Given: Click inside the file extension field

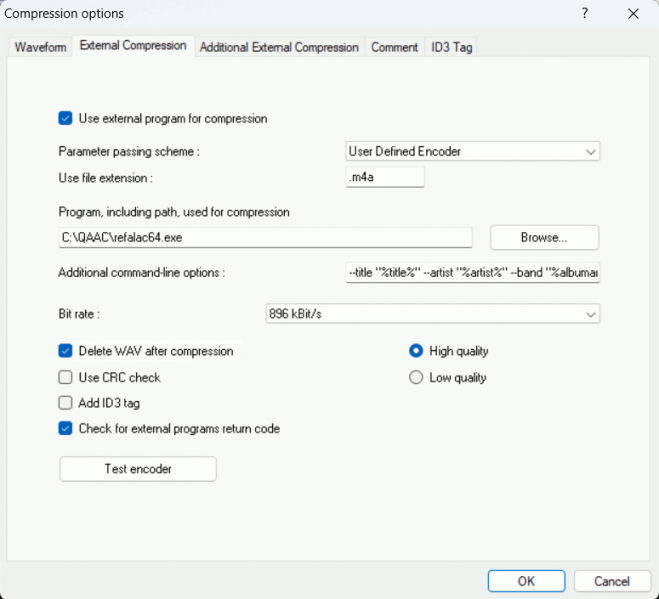Looking at the screenshot, I should (384, 177).
